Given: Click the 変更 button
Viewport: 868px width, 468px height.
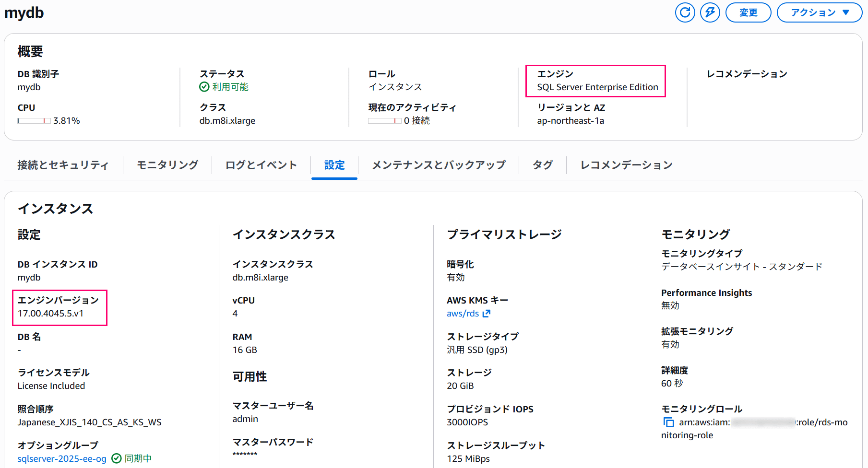Looking at the screenshot, I should [x=748, y=12].
